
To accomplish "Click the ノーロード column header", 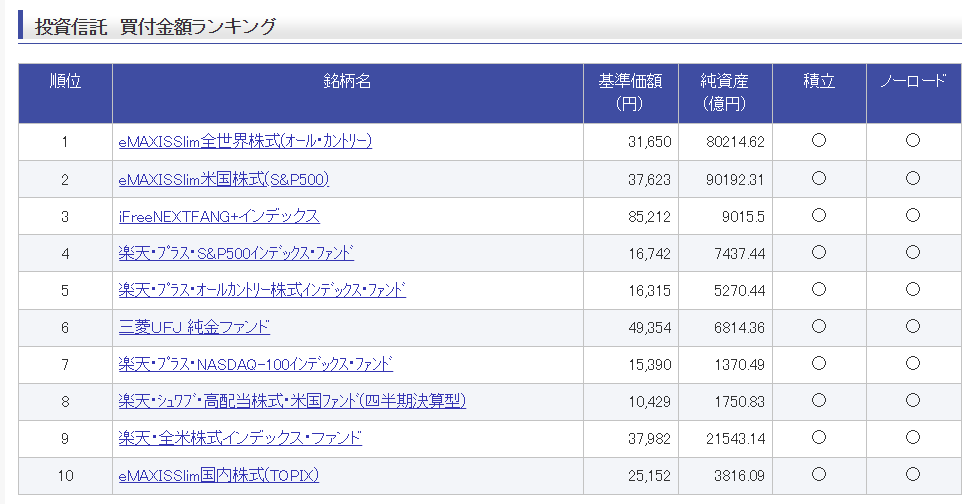I will pyautogui.click(x=912, y=82).
